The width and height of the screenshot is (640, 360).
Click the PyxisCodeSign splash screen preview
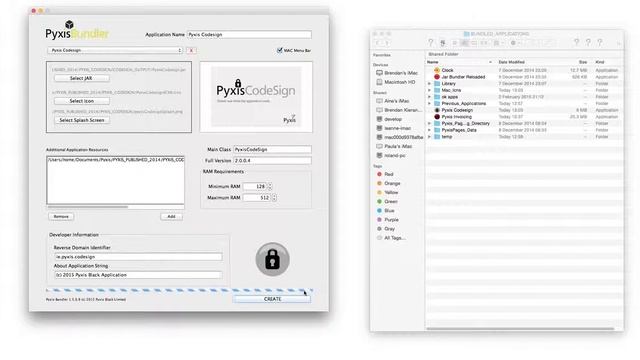pyautogui.click(x=256, y=97)
